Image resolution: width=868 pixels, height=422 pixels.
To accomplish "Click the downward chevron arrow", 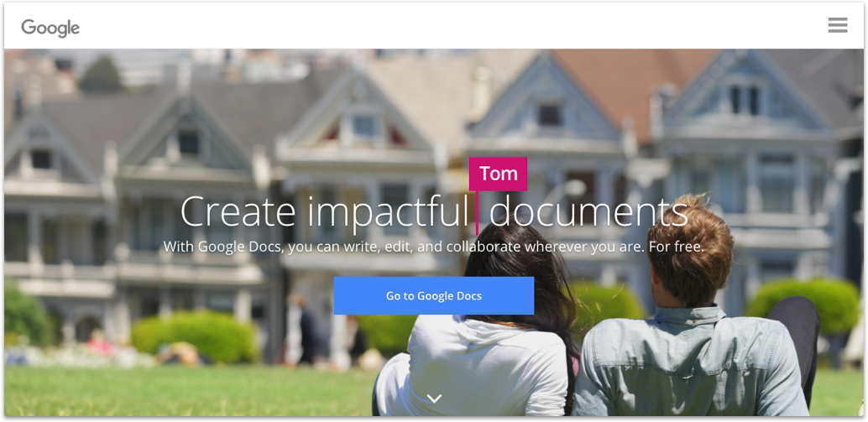I will [435, 399].
